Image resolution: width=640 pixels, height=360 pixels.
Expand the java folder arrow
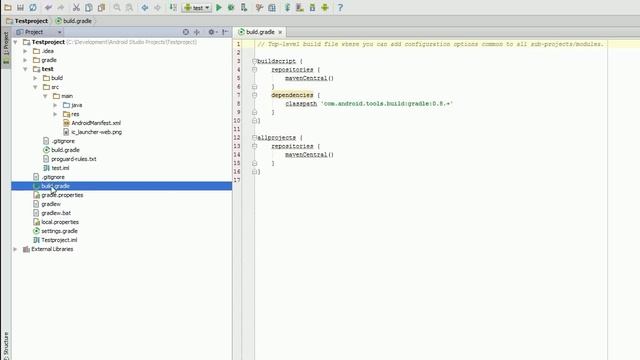click(56, 105)
